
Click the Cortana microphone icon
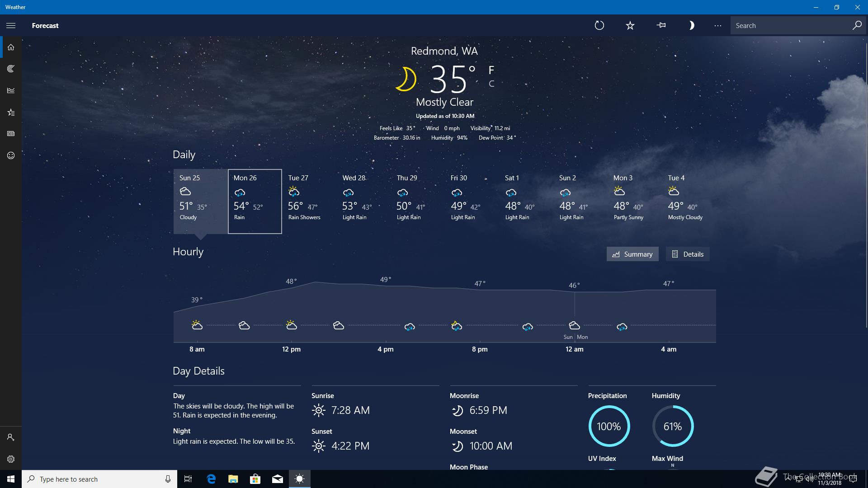168,479
